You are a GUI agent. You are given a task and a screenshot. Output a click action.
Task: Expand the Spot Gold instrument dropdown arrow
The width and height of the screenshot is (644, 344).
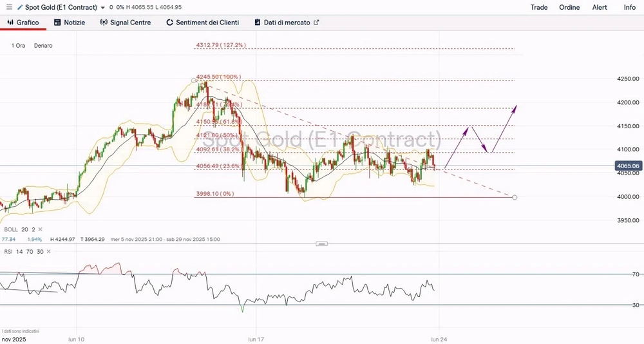click(102, 8)
